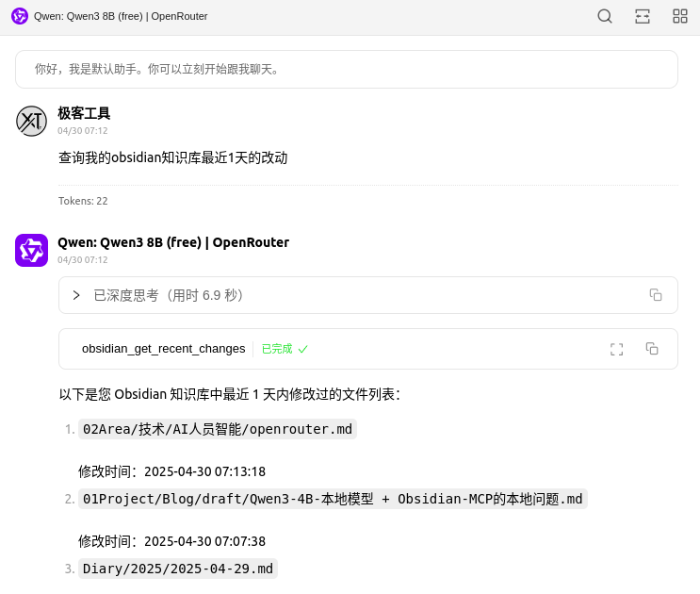This screenshot has height=594, width=700.
Task: Click the default assistant prompt box
Action: [346, 69]
